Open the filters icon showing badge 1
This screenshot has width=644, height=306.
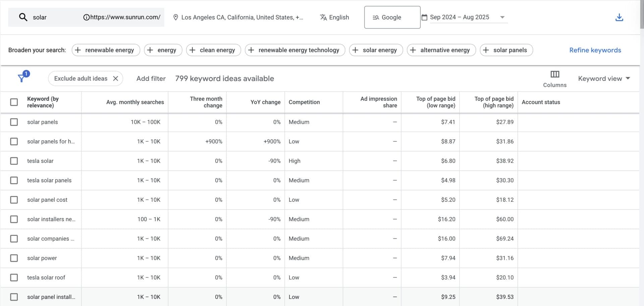(x=21, y=78)
